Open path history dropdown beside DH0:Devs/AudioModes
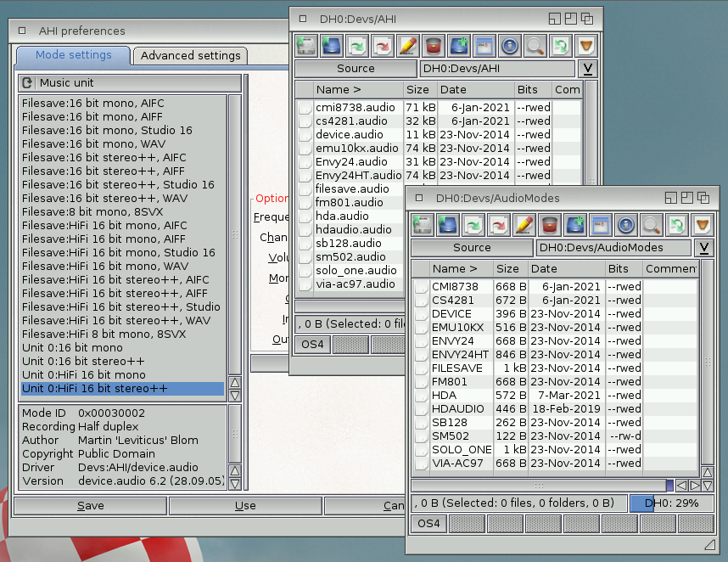 pyautogui.click(x=703, y=248)
